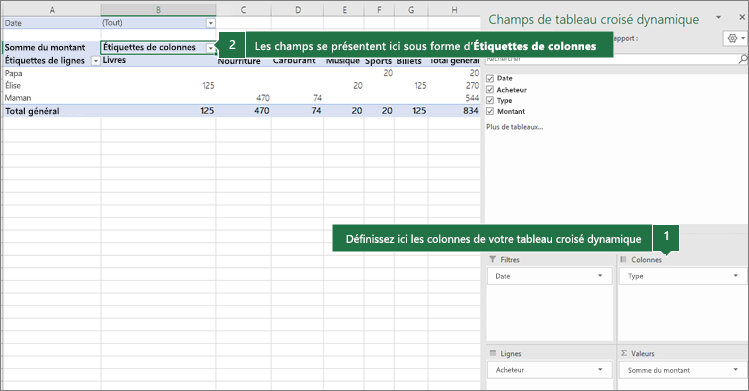Expand the Acheteur item in Lignes area
The width and height of the screenshot is (749, 391).
point(600,370)
